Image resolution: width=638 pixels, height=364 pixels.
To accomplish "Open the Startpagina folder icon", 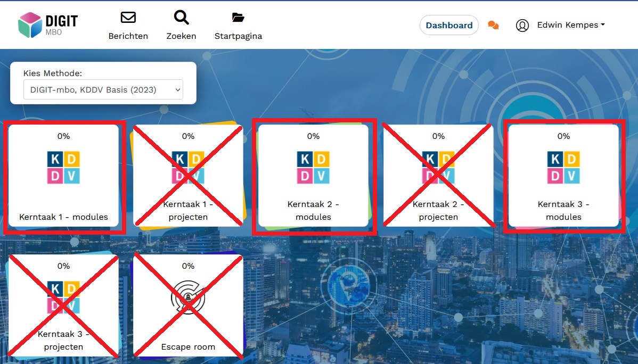I will (x=238, y=18).
